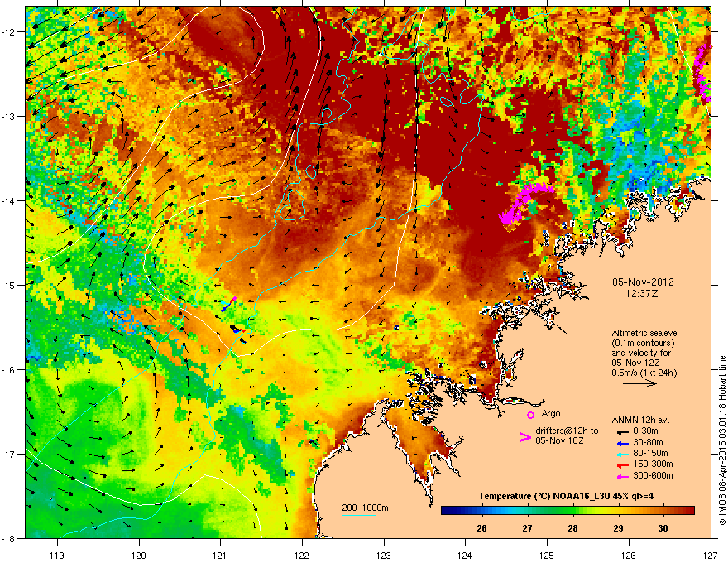
Task: Click the blue-red mooring arrows near 121.2E 15.6S
Action: click(238, 330)
